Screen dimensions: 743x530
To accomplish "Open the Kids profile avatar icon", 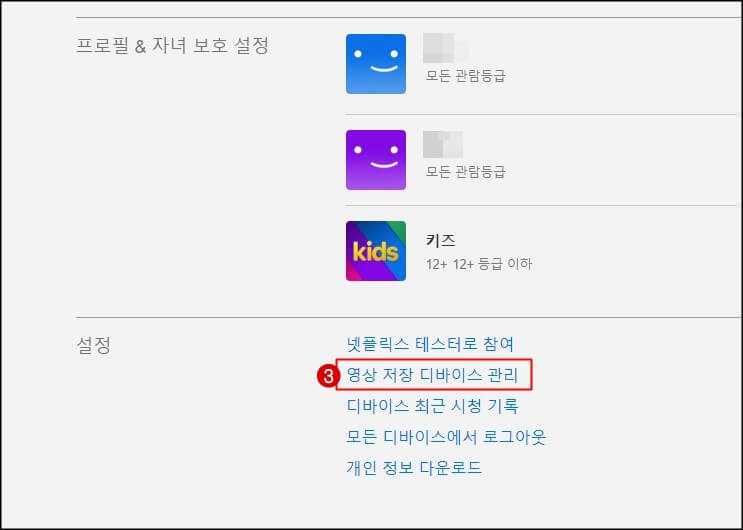I will pyautogui.click(x=376, y=251).
